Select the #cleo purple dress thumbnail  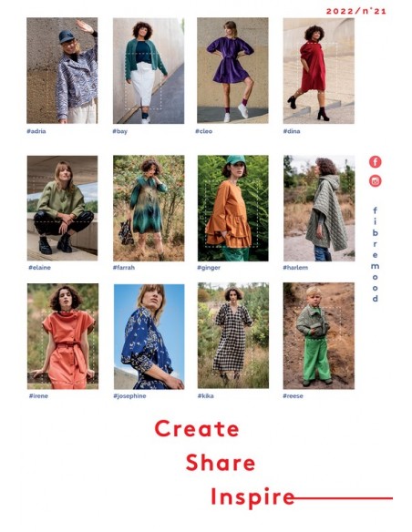click(x=232, y=70)
